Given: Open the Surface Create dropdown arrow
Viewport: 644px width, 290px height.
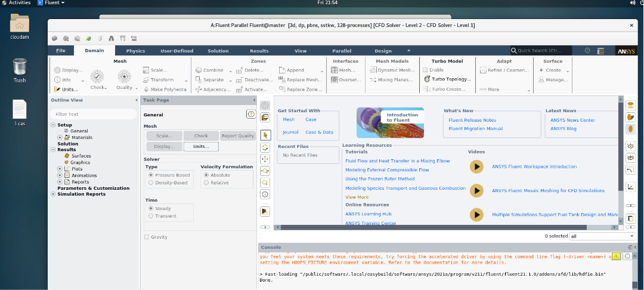Looking at the screenshot, I should coord(568,71).
